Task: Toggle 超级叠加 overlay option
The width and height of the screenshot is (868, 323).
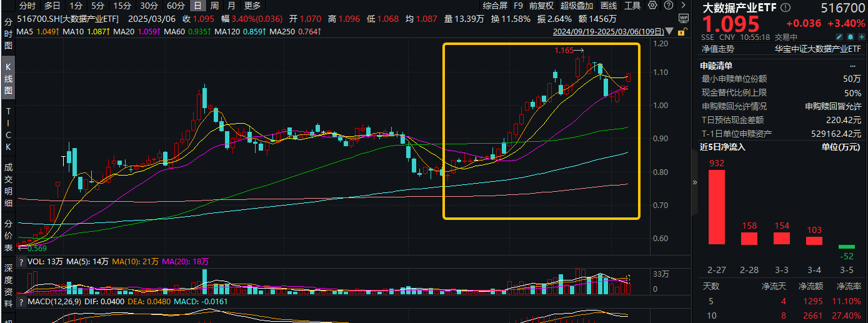Action: click(575, 6)
